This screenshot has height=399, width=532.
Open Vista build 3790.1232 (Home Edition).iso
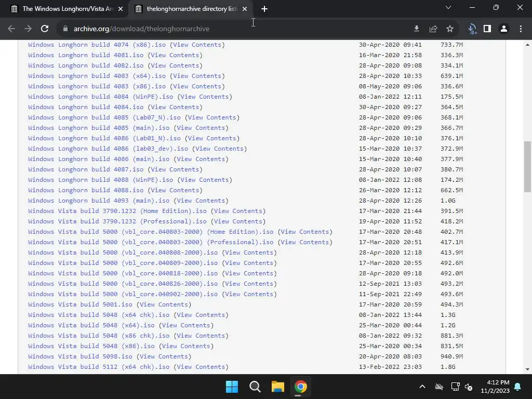click(x=117, y=211)
